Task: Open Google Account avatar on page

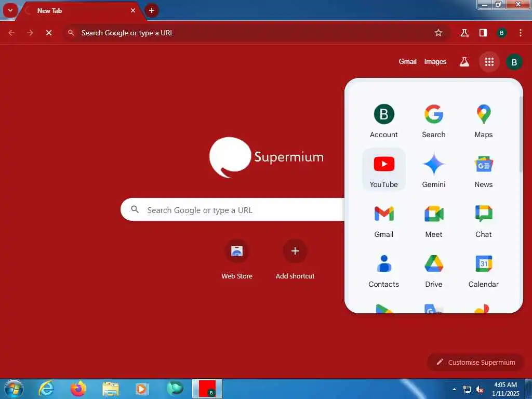Action: (514, 62)
